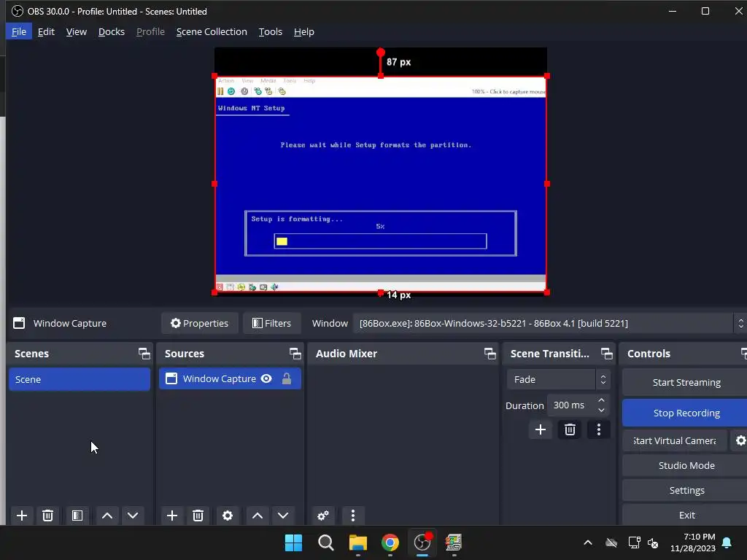Toggle visibility of Window Capture source
This screenshot has width=747, height=560.
click(x=266, y=378)
